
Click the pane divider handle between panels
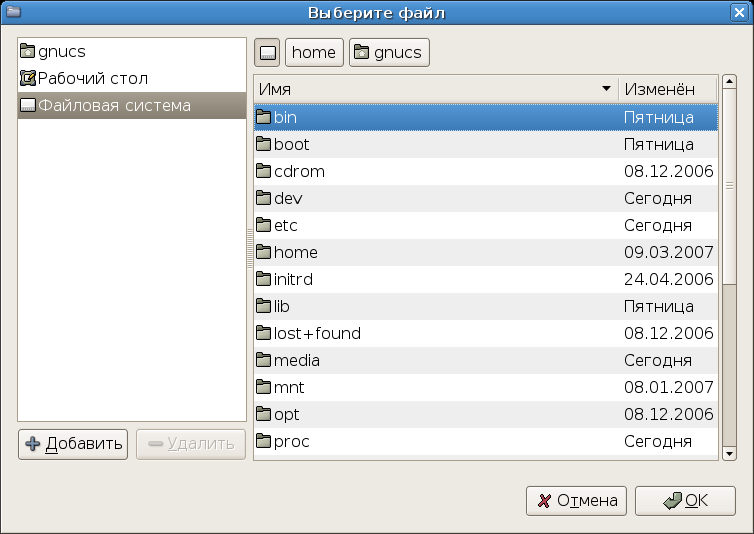pos(250,248)
